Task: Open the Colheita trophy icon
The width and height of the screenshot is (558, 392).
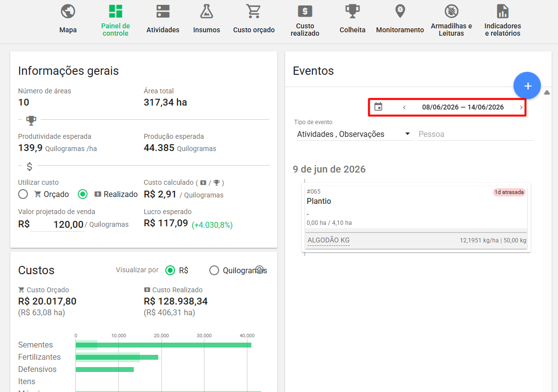Action: pos(352,11)
